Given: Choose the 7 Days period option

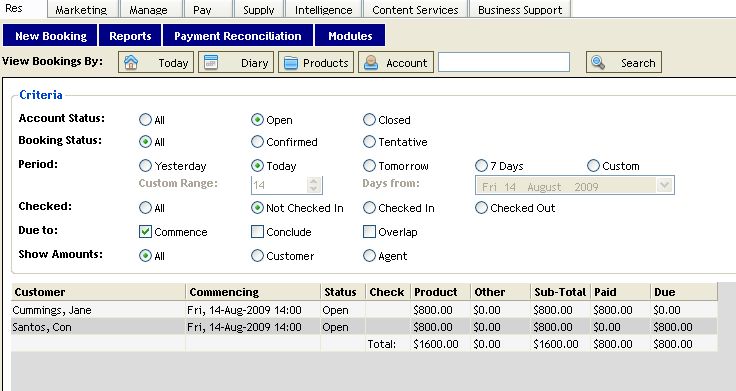Looking at the screenshot, I should (x=481, y=166).
